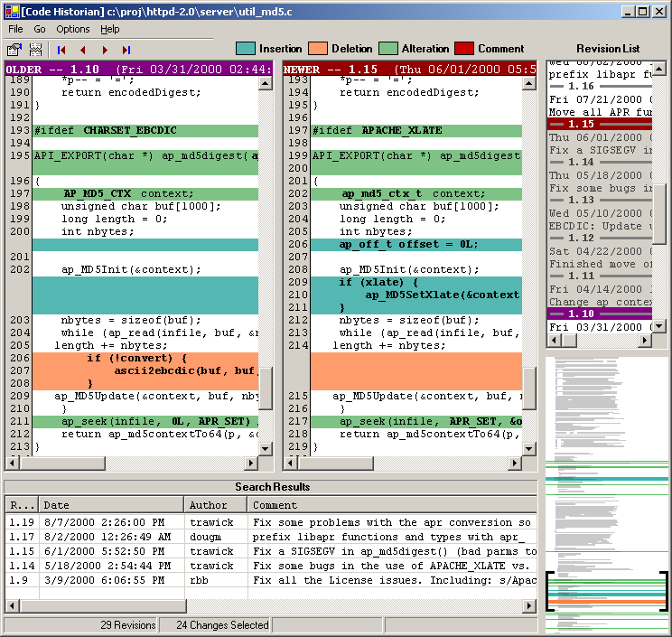
Task: Jump to the first change arrow
Action: (61, 51)
